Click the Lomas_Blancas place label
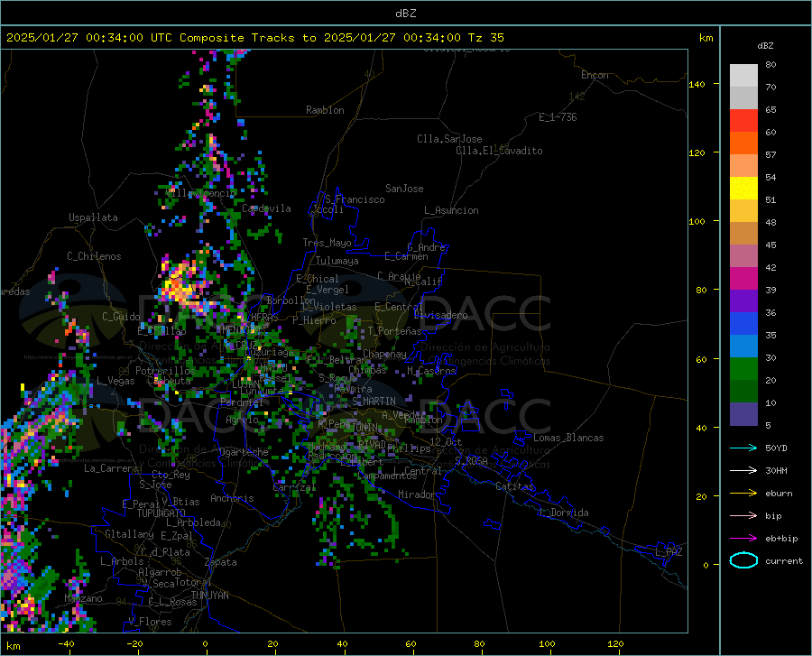 tap(568, 438)
